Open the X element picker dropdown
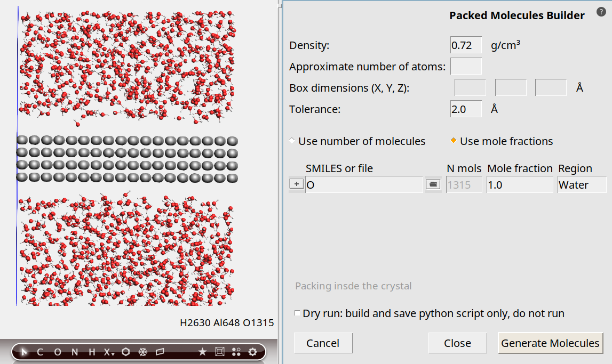The height and width of the screenshot is (364, 612). coord(109,352)
